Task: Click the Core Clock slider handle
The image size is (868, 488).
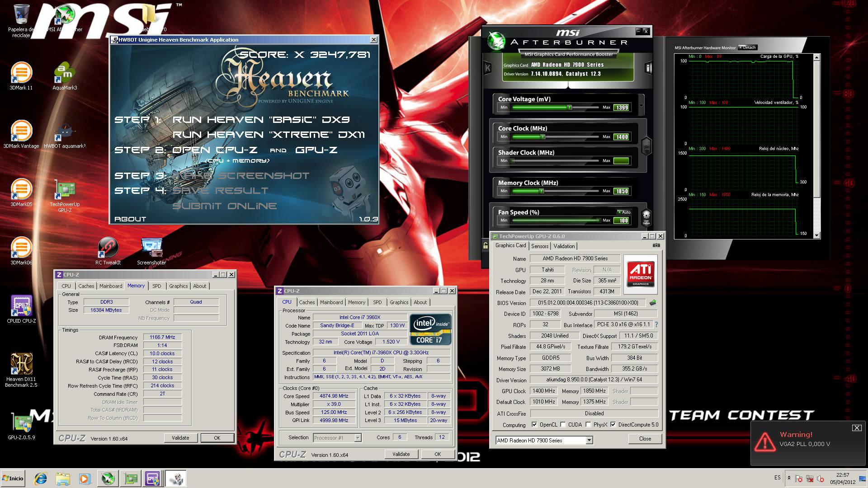Action: pyautogui.click(x=543, y=136)
